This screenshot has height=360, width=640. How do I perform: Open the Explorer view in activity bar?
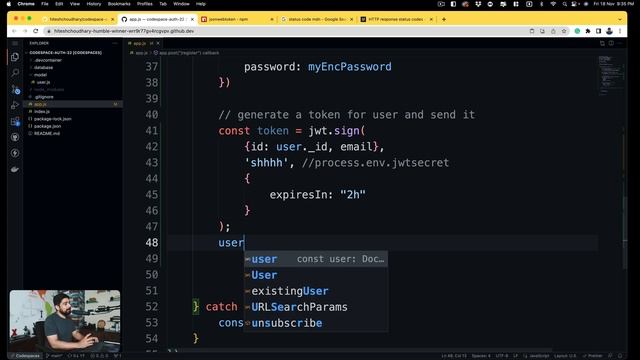coord(15,57)
